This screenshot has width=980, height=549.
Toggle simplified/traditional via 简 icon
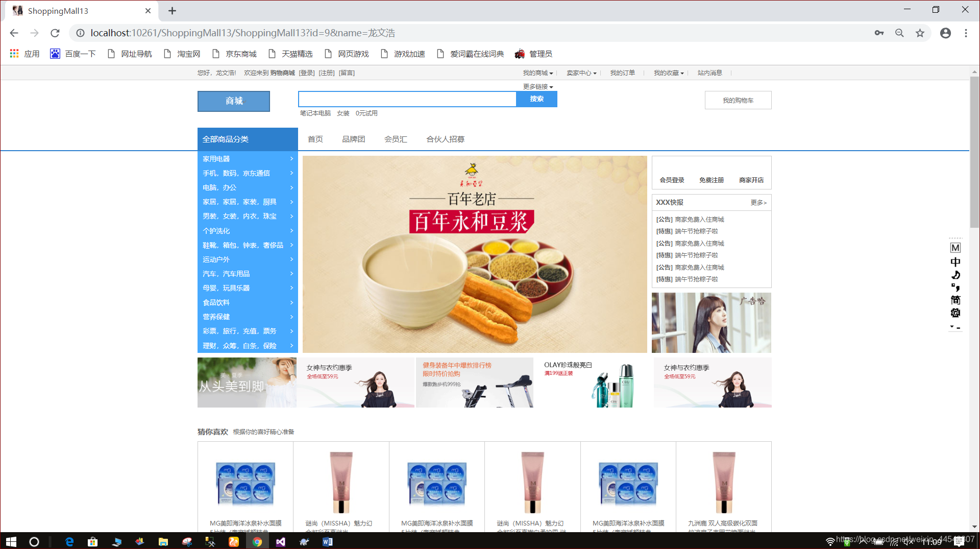click(955, 300)
